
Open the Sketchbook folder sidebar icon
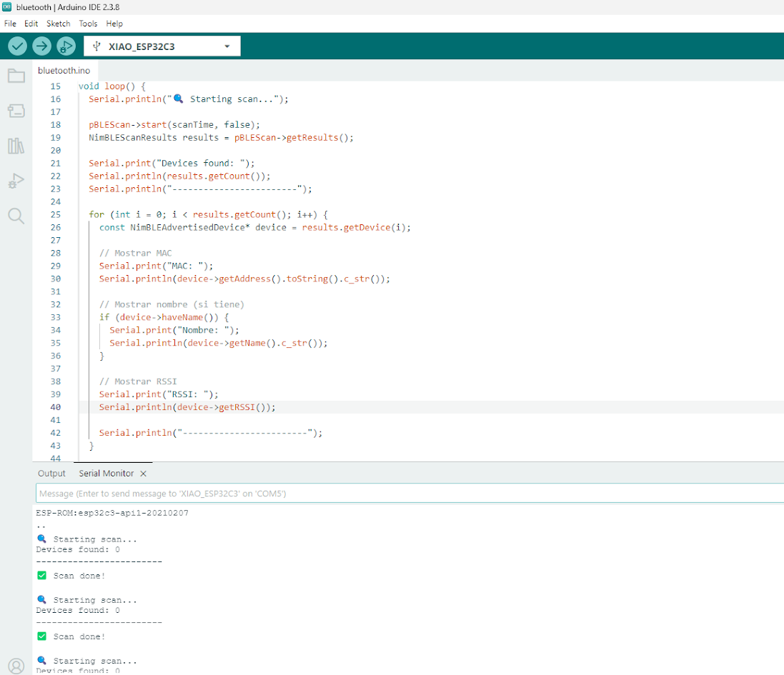click(16, 76)
